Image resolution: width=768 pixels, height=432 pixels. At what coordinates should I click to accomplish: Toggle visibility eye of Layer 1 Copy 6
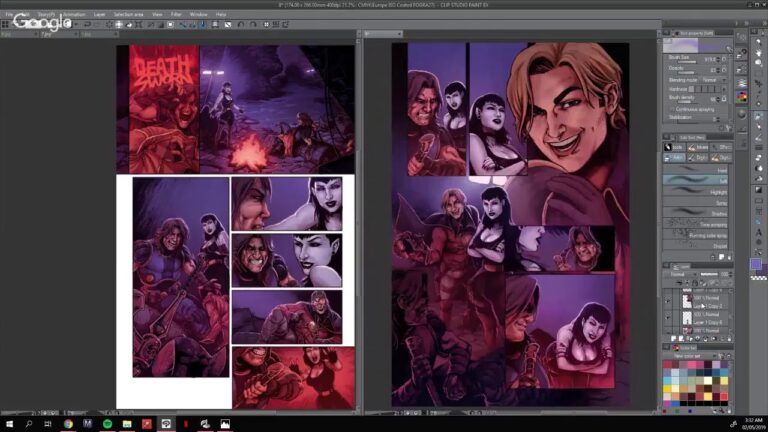click(668, 318)
